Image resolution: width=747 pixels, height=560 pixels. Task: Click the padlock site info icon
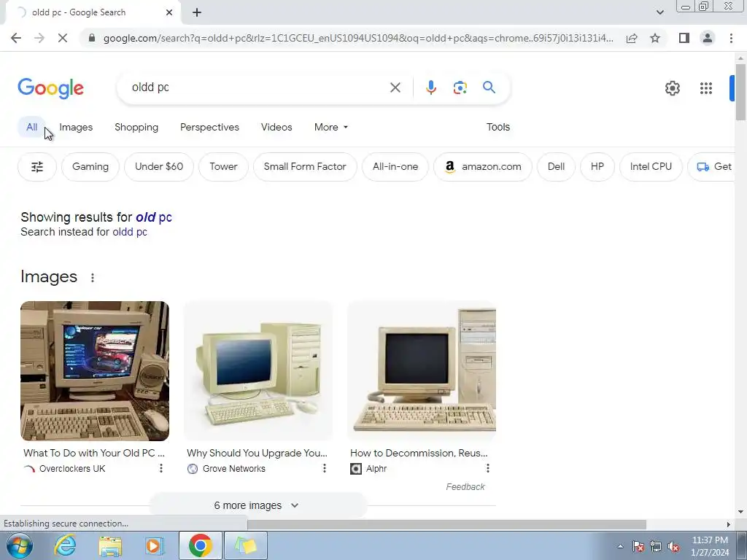point(92,38)
